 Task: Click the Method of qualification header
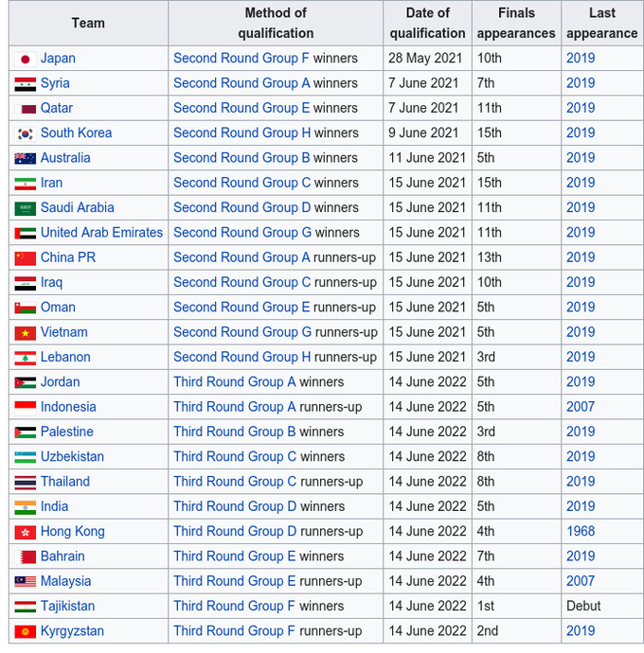point(276,23)
